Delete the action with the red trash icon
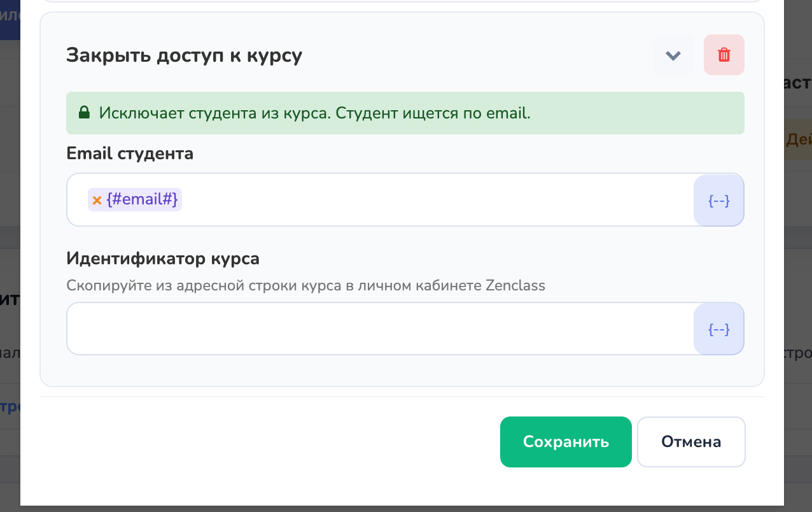 pyautogui.click(x=724, y=55)
